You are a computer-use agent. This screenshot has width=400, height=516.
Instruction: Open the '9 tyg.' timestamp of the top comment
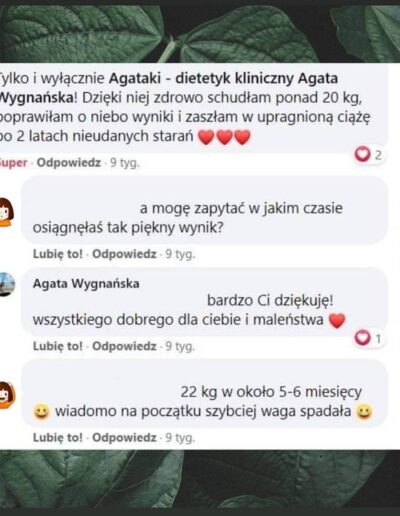coord(125,163)
